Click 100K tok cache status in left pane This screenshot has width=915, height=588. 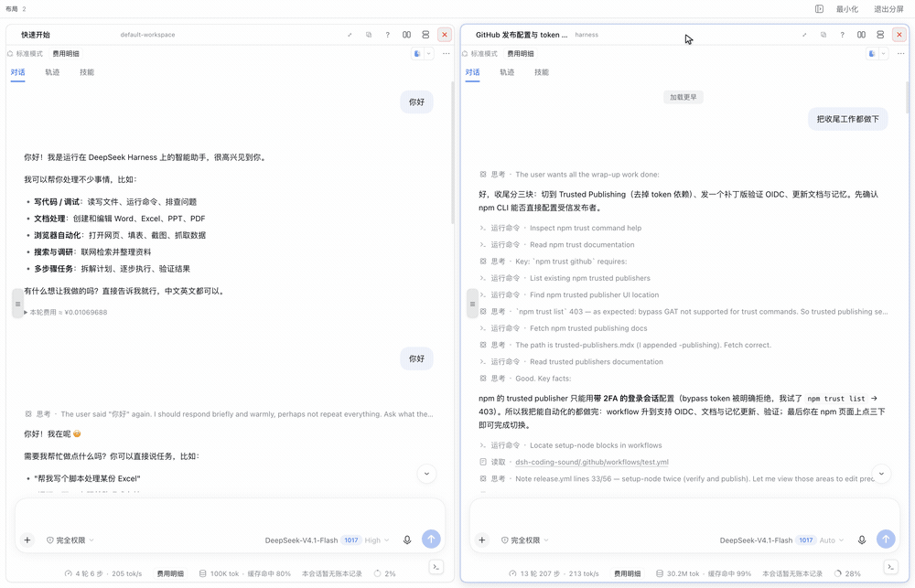pyautogui.click(x=244, y=573)
